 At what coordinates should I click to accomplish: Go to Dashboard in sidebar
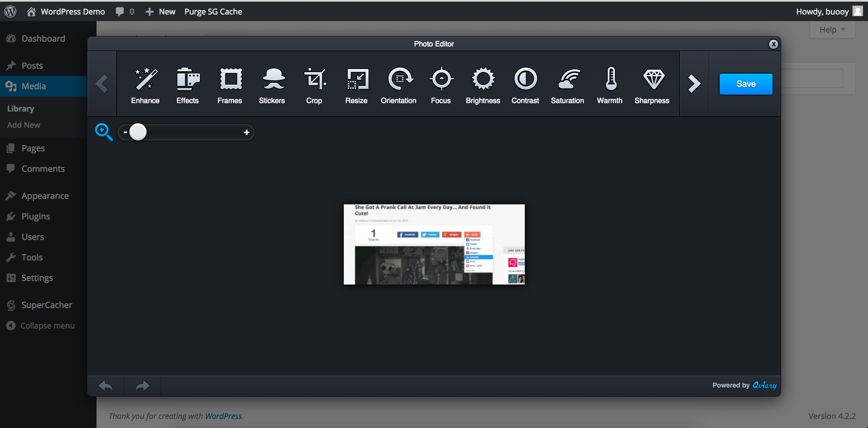(x=43, y=38)
